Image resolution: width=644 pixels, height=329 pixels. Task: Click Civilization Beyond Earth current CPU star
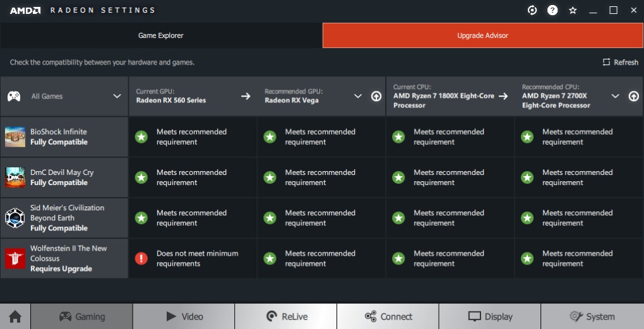click(x=398, y=218)
